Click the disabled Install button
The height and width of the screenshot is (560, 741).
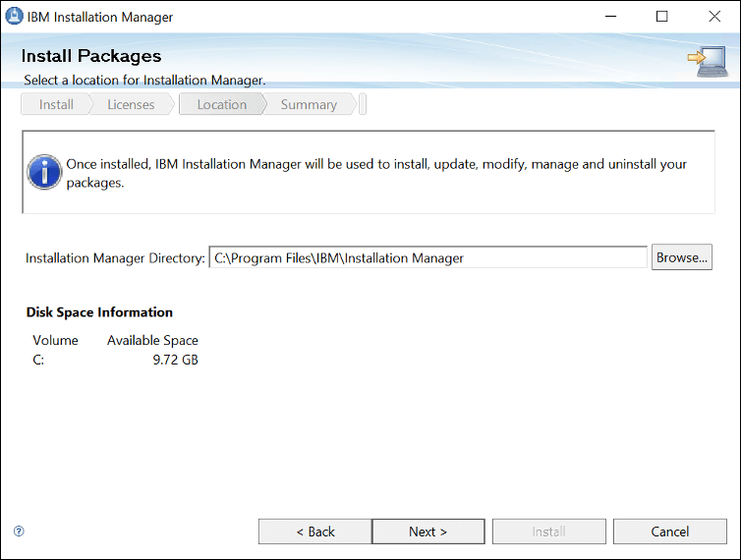tap(549, 532)
